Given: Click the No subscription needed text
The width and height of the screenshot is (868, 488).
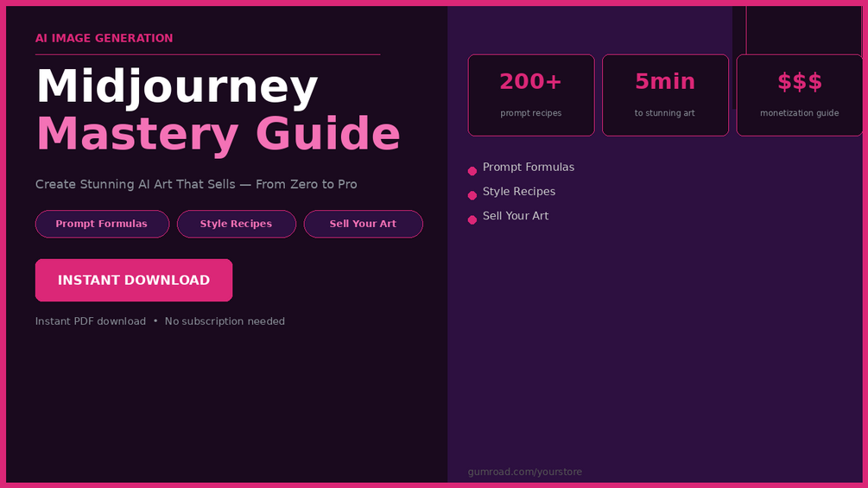Looking at the screenshot, I should [225, 321].
